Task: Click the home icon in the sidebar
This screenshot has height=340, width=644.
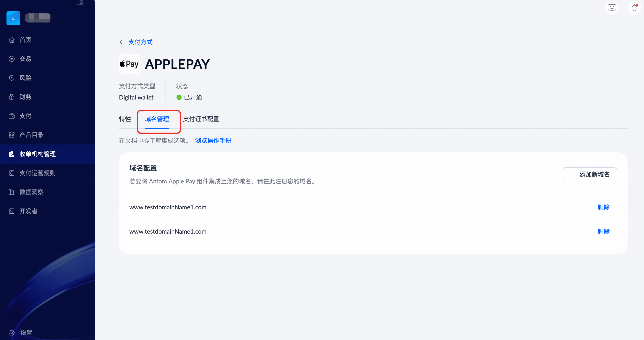Action: point(11,40)
